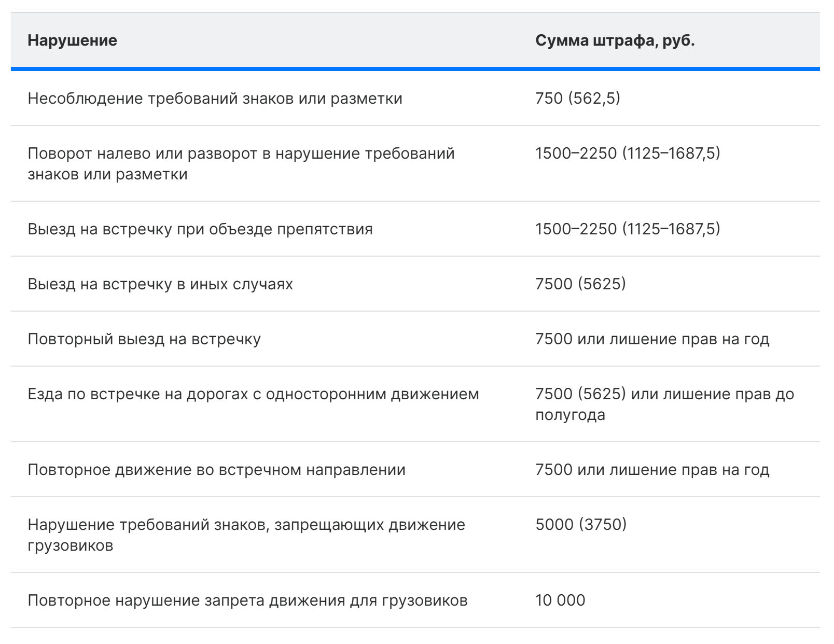Click the penalty for "Повторный выезд на встречку"
The height and width of the screenshot is (644, 834).
click(x=652, y=339)
